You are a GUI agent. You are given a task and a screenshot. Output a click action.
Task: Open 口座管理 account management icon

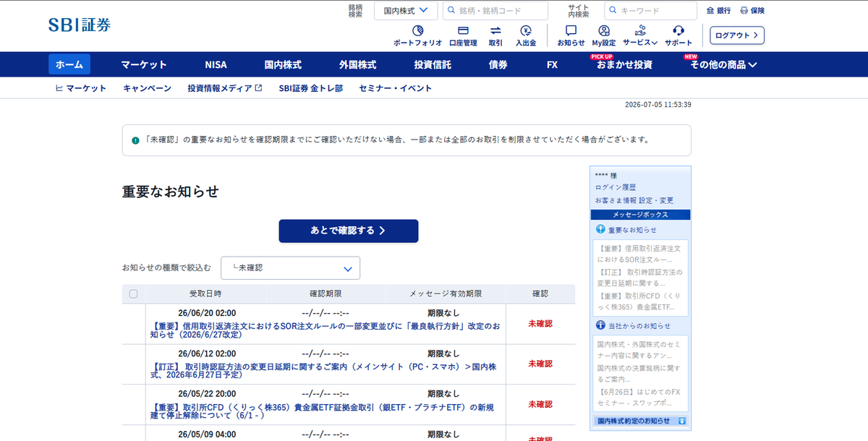(x=463, y=31)
